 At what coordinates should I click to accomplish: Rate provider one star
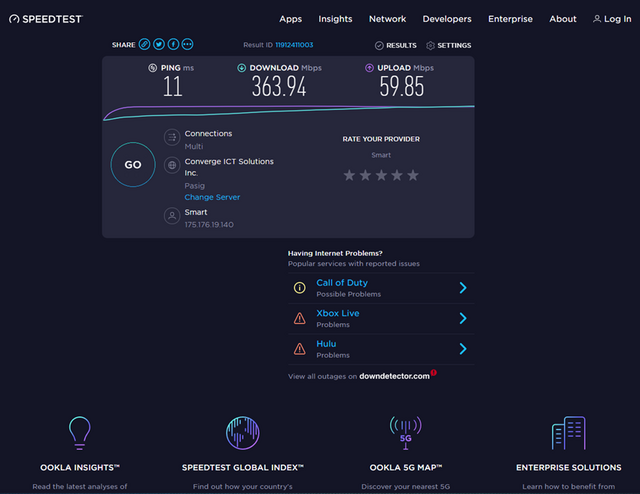click(349, 175)
